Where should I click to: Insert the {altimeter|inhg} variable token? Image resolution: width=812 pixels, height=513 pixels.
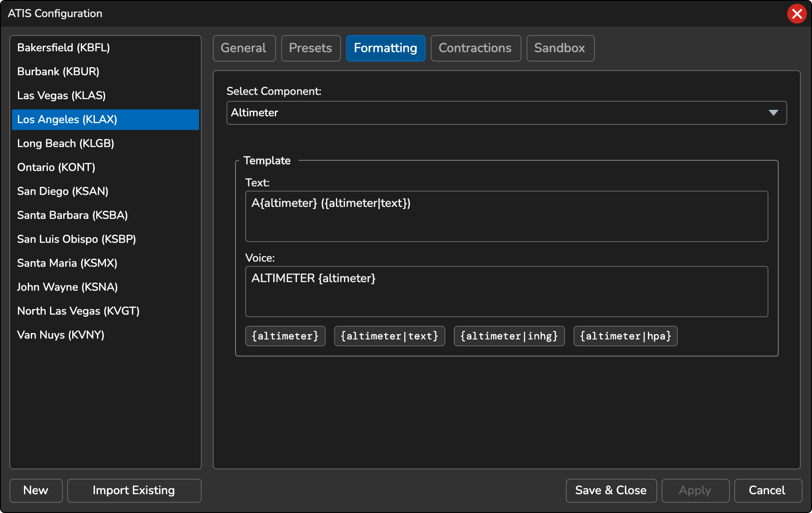tap(509, 336)
